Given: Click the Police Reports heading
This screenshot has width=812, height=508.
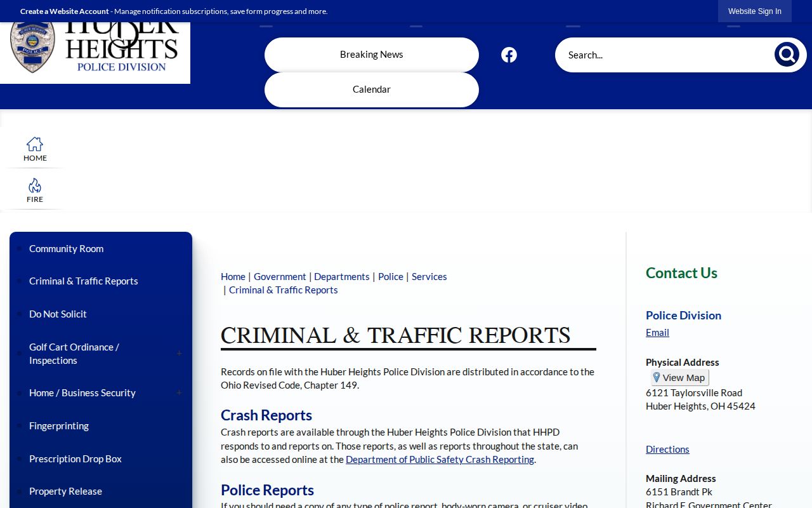Looking at the screenshot, I should 267,490.
